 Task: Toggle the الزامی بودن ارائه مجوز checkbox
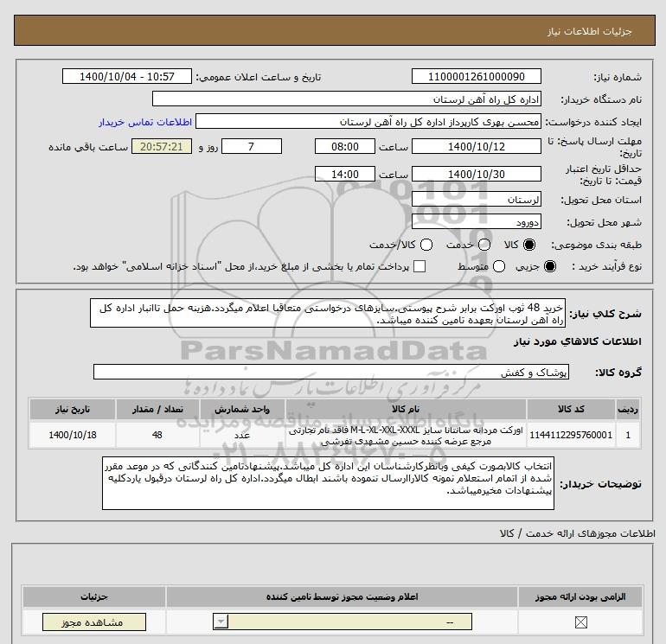click(x=580, y=622)
